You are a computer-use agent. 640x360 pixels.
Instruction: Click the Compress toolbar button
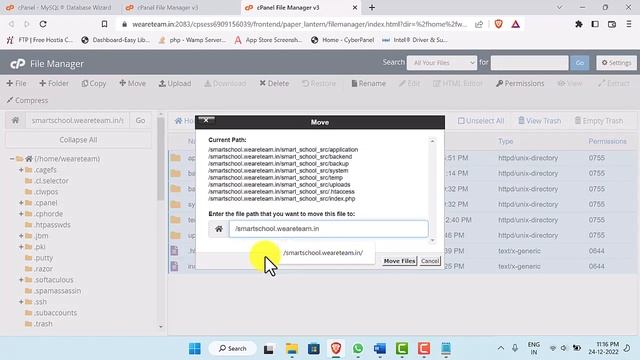[27, 100]
